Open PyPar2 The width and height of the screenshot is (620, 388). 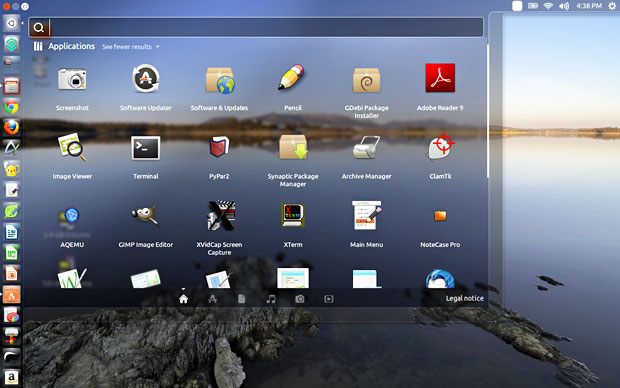pyautogui.click(x=219, y=147)
